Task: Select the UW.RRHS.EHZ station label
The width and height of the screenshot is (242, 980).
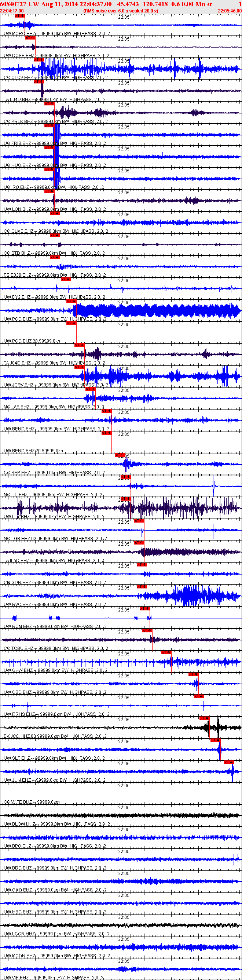Action: pyautogui.click(x=57, y=714)
